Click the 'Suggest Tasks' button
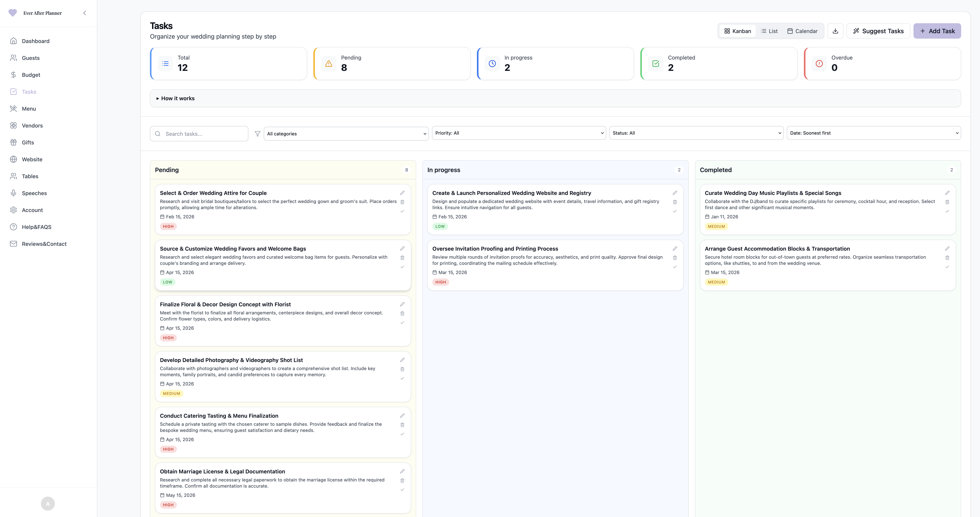Image resolution: width=980 pixels, height=517 pixels. pos(879,31)
